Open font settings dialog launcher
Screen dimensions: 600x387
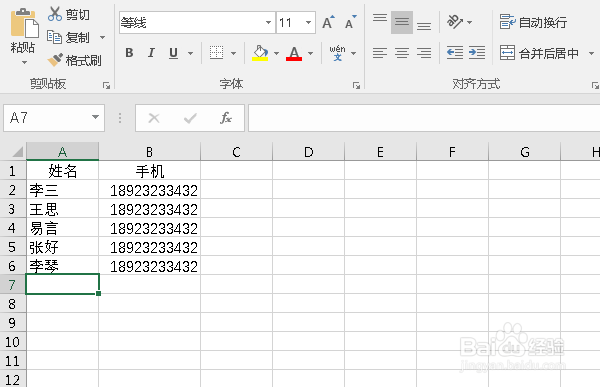point(356,85)
